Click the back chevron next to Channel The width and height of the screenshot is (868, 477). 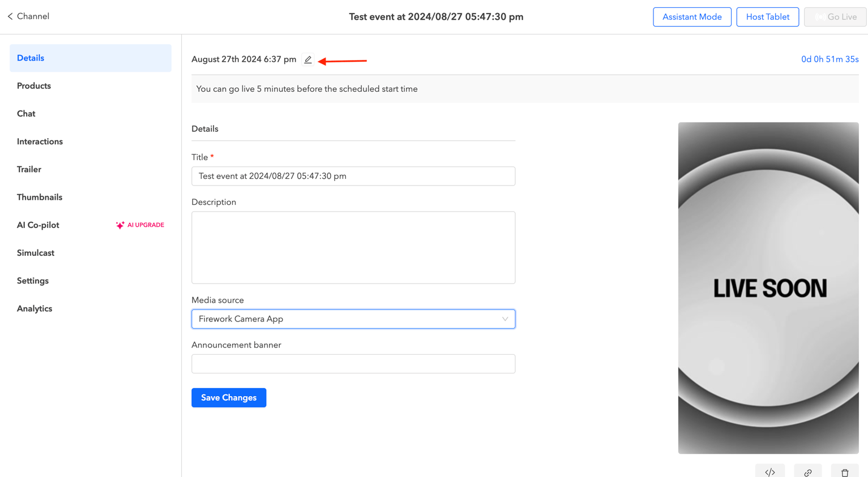pyautogui.click(x=9, y=16)
